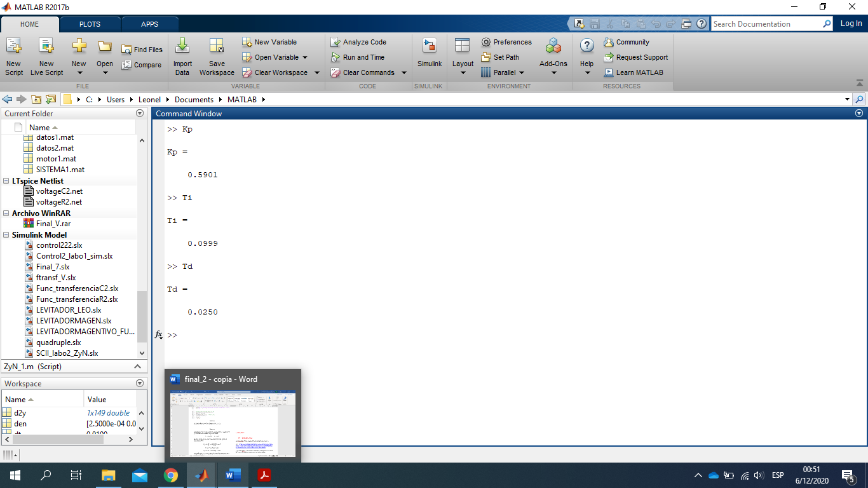Switch to the PLOTS tab
The height and width of the screenshot is (488, 868).
click(x=90, y=24)
